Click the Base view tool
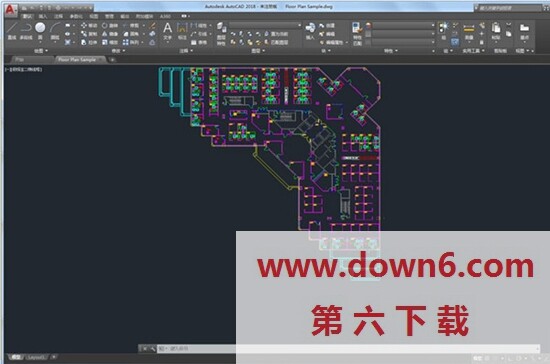 [x=524, y=31]
